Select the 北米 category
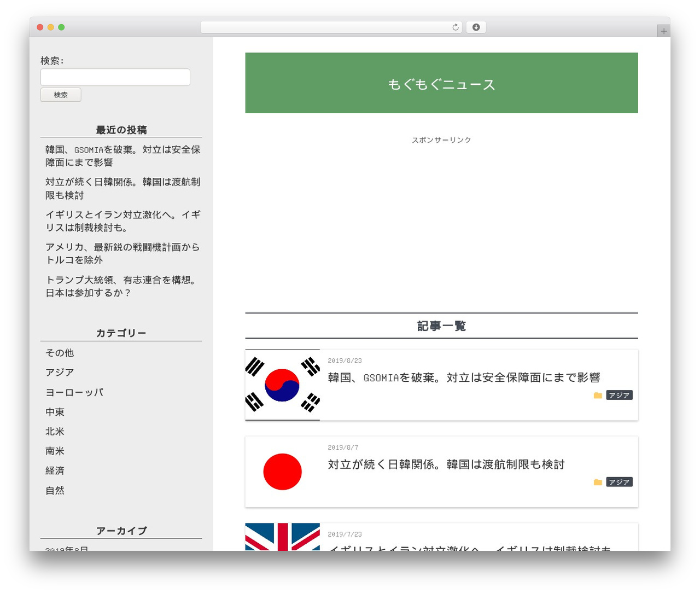 [x=55, y=432]
